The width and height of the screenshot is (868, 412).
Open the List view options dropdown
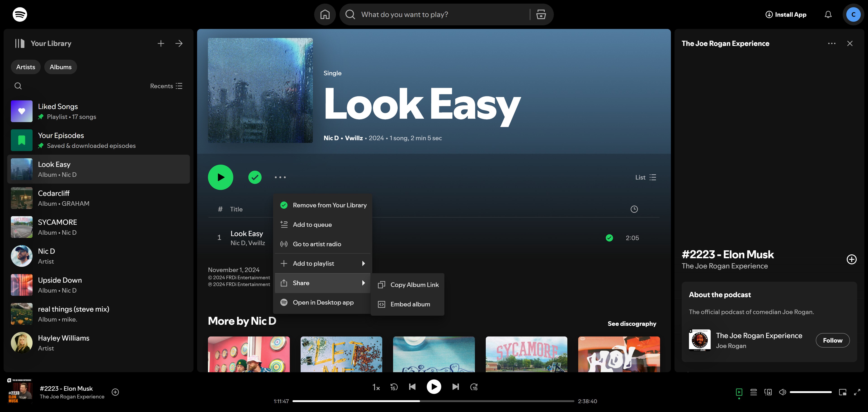click(645, 177)
